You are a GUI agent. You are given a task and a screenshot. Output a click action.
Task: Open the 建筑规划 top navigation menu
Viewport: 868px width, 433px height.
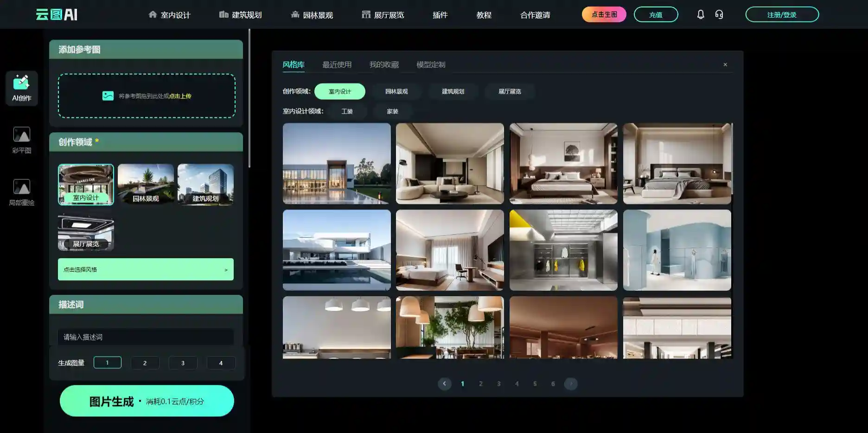click(240, 15)
